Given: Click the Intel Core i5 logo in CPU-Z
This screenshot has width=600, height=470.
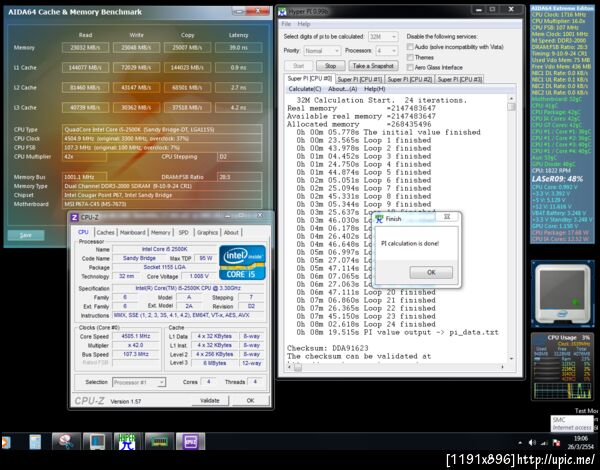Looking at the screenshot, I should pos(242,263).
